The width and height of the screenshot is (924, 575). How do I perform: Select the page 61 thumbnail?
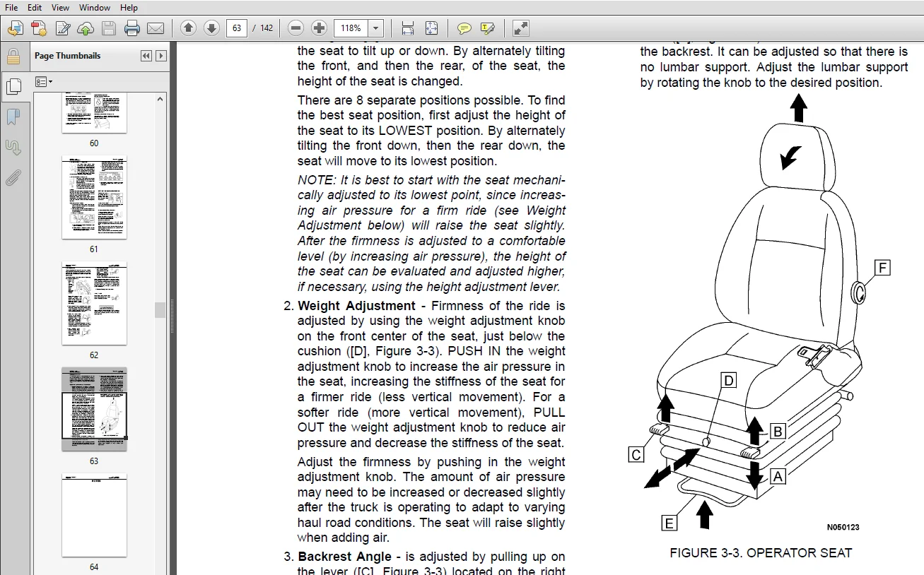click(94, 197)
